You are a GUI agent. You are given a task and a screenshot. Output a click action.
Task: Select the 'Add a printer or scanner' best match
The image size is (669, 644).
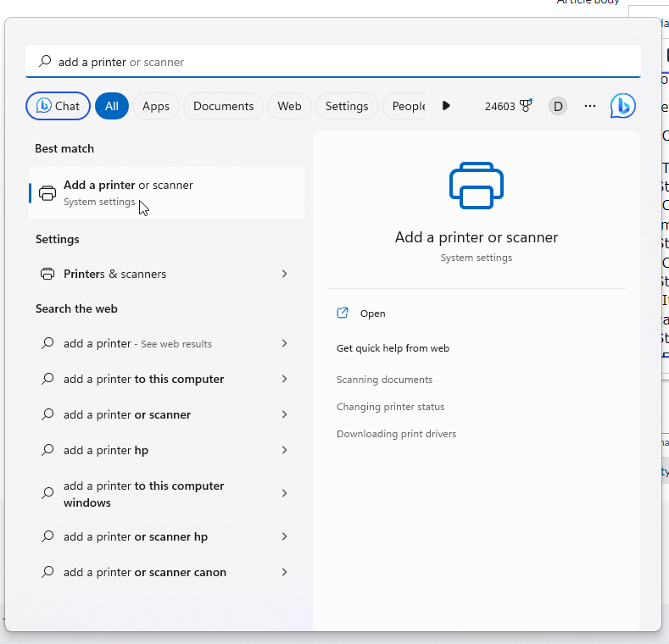click(x=166, y=193)
